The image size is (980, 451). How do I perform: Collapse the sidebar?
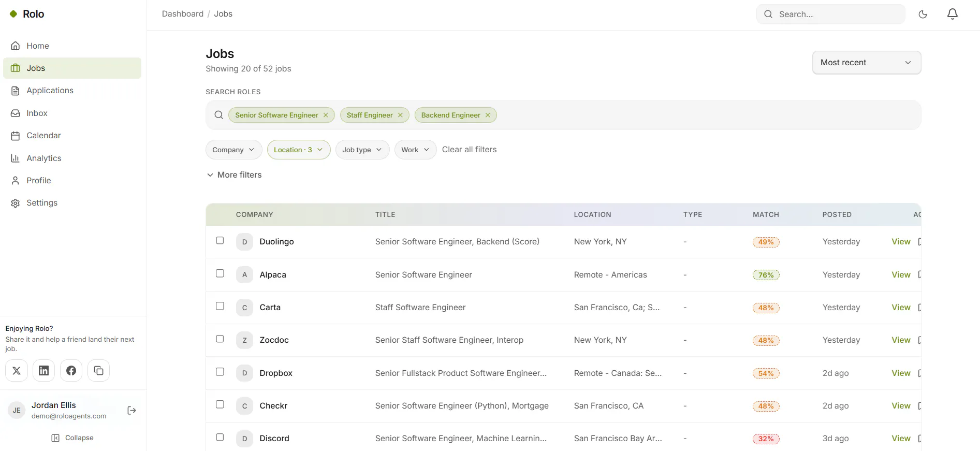[72, 438]
